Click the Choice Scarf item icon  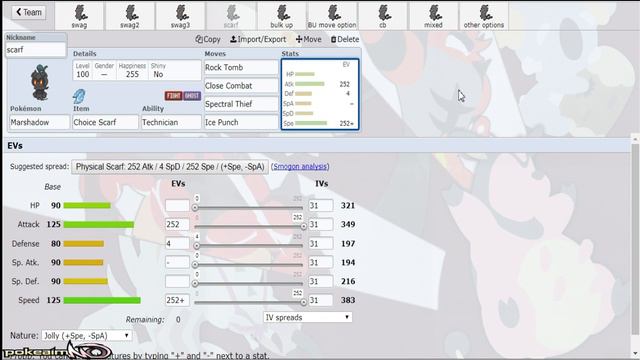coord(79,96)
